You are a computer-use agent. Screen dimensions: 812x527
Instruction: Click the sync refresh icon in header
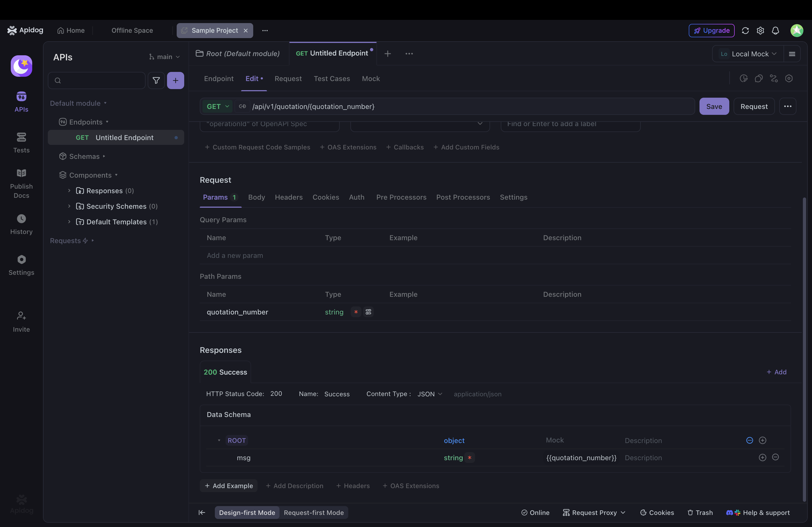click(745, 31)
